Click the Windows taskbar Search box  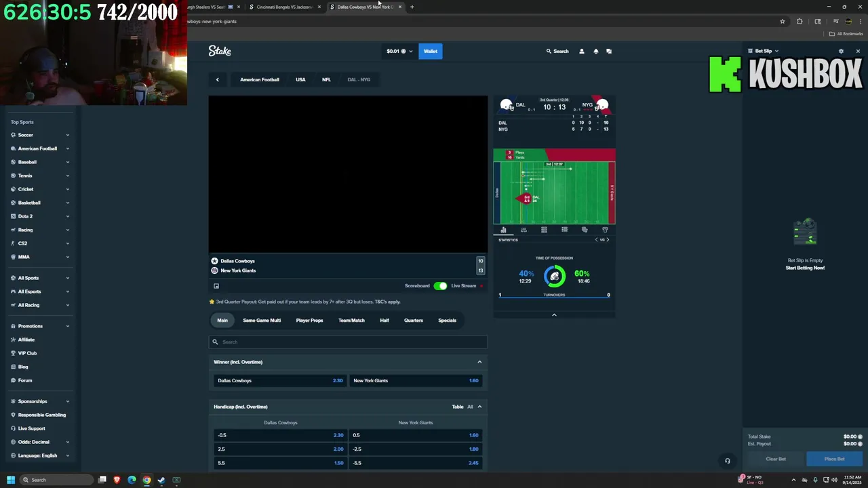pos(56,480)
